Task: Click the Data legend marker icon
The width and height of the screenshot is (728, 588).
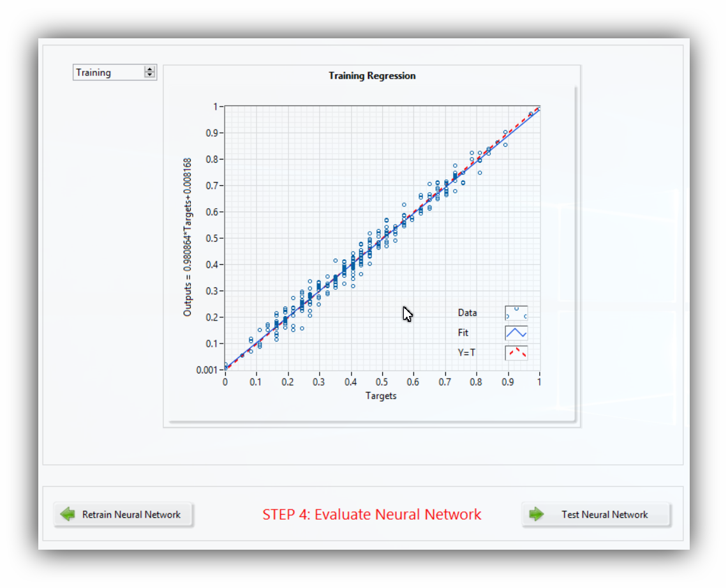Action: tap(516, 313)
